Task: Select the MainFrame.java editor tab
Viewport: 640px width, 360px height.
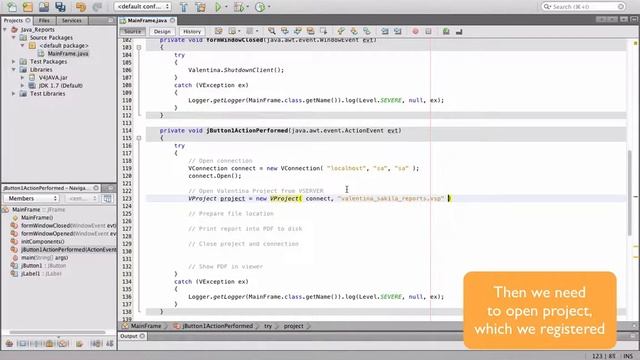Action: tap(147, 20)
